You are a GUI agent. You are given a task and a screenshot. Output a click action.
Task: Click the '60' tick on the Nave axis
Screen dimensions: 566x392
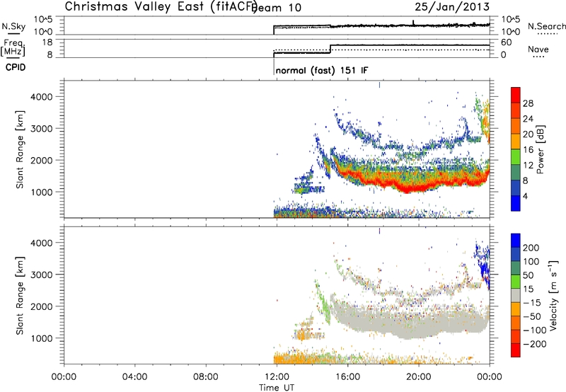[x=507, y=42]
